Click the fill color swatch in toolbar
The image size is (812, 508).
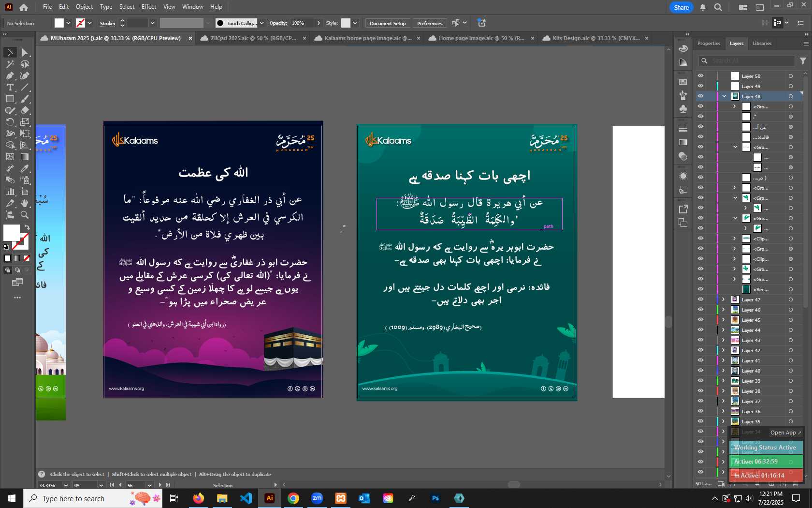click(12, 233)
